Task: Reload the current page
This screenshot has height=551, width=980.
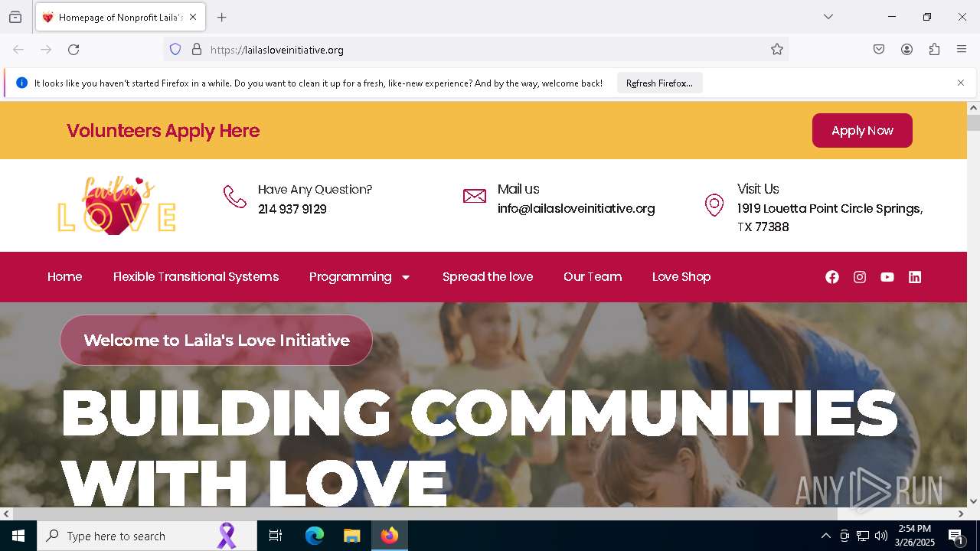Action: point(73,50)
